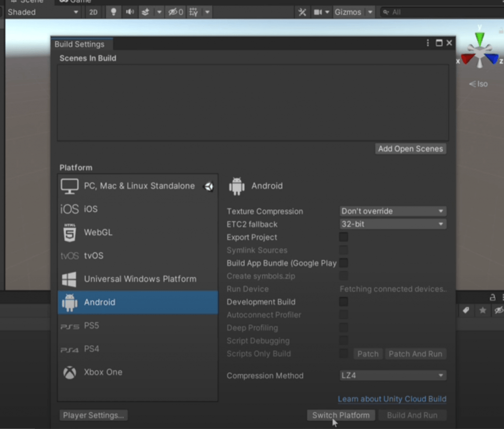504x429 pixels.
Task: Maximize the Build Settings window
Action: pyautogui.click(x=439, y=43)
